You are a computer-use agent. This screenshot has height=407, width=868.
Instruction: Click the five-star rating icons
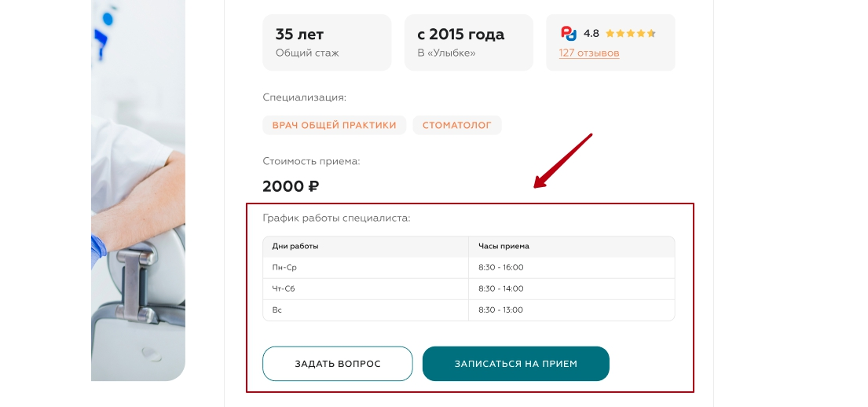tap(631, 34)
